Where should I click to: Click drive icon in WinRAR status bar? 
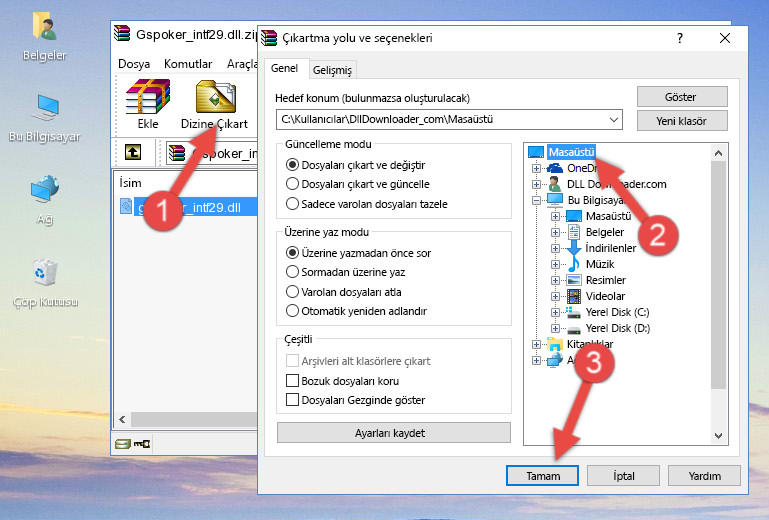(123, 444)
